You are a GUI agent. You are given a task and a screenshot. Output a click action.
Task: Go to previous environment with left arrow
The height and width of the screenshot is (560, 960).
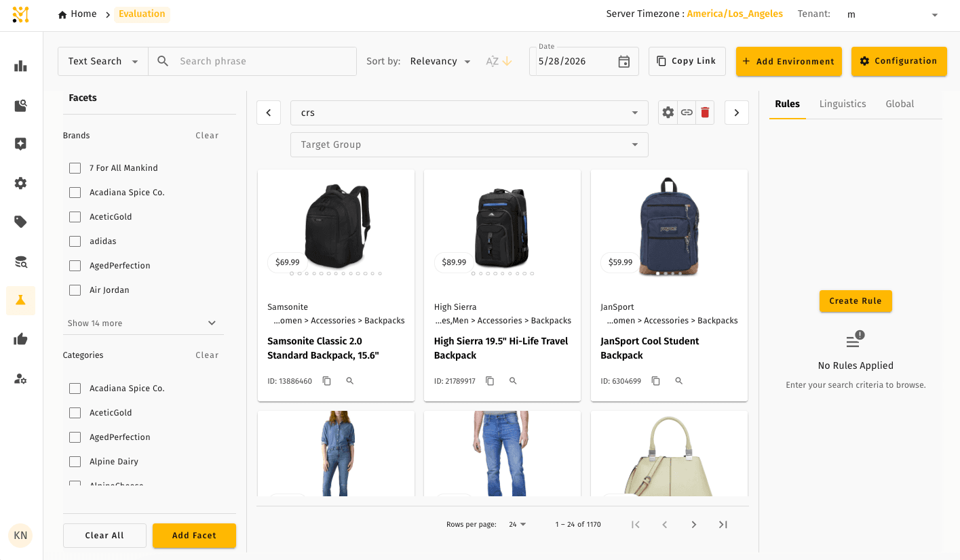269,113
